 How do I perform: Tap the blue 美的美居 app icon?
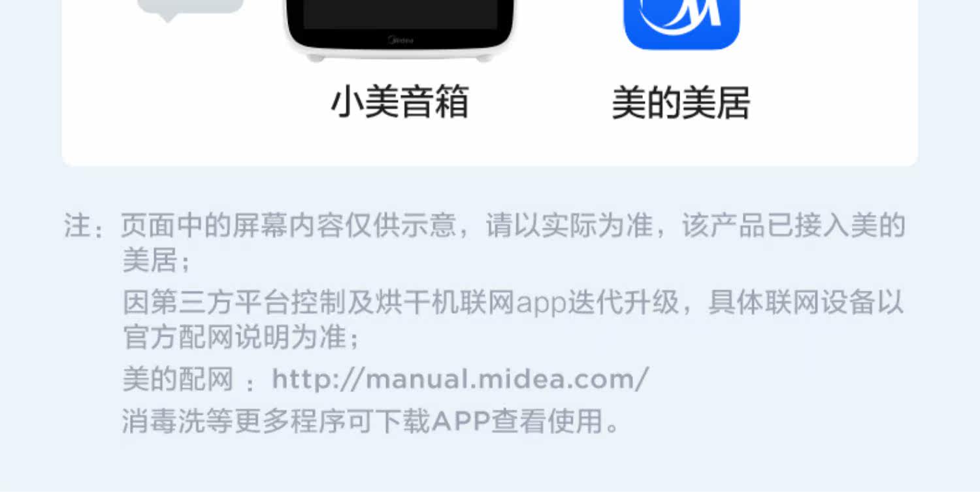tap(681, 24)
